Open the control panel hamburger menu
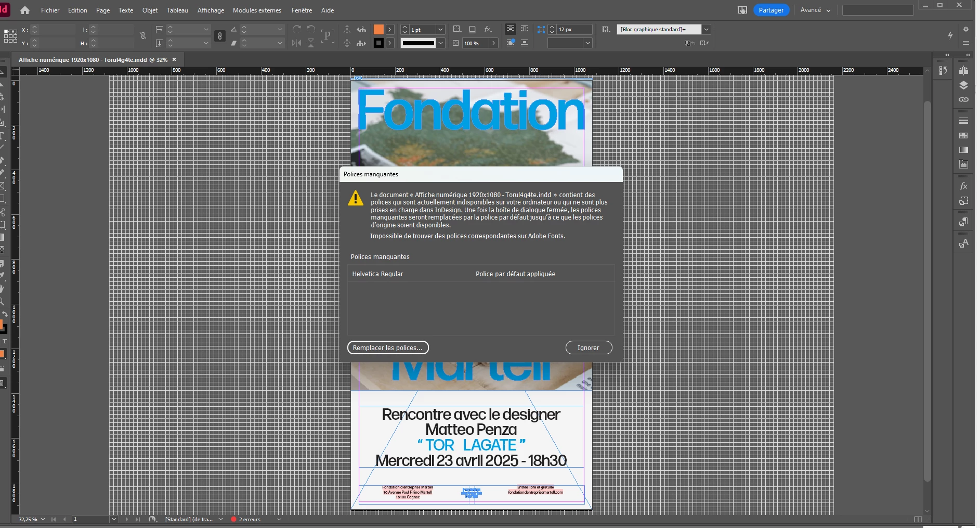Image resolution: width=980 pixels, height=528 pixels. [966, 43]
